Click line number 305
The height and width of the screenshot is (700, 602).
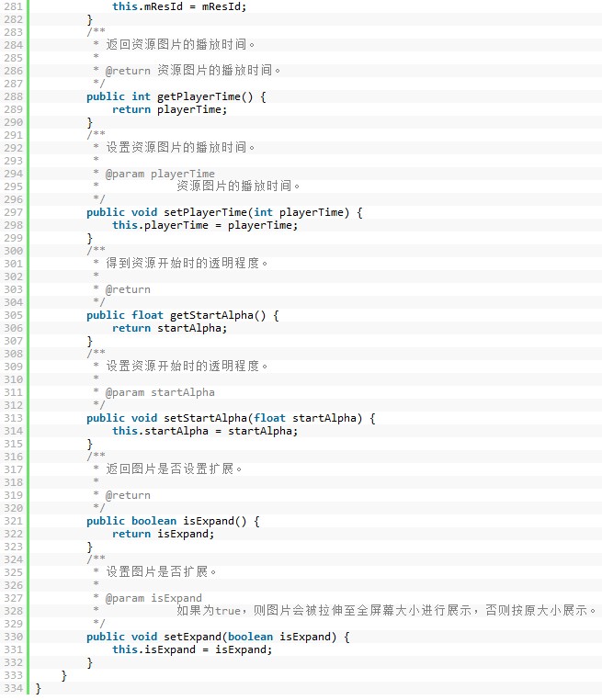click(13, 315)
